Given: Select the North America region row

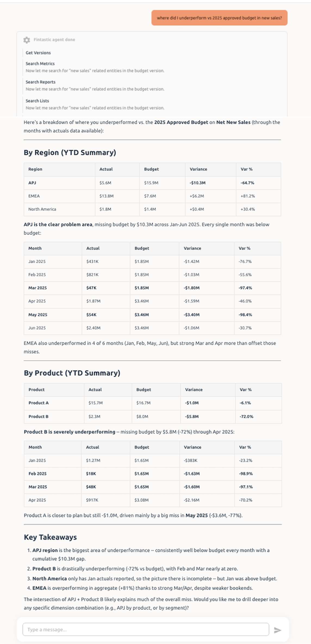Looking at the screenshot, I should (153, 209).
